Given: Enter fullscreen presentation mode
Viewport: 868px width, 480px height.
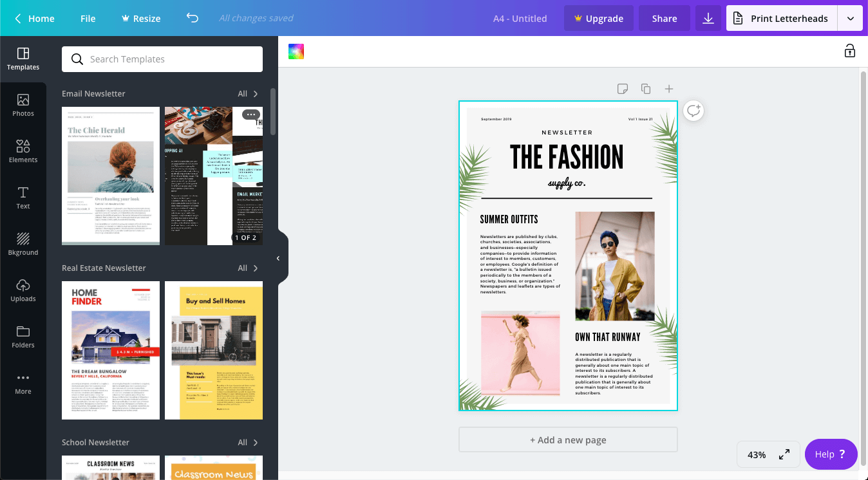Looking at the screenshot, I should pyautogui.click(x=784, y=454).
